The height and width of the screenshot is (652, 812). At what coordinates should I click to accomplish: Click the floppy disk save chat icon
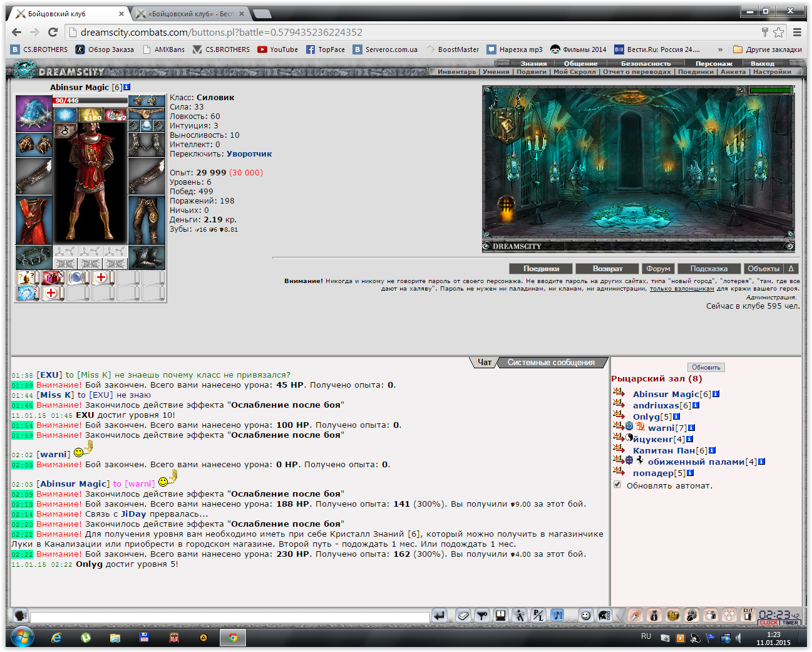pyautogui.click(x=501, y=616)
